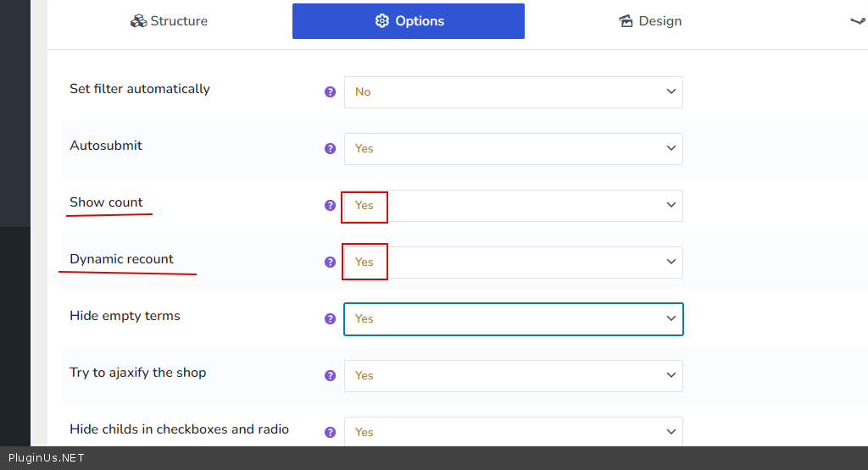This screenshot has width=868, height=470.
Task: Click help icon next to Autosubmit
Action: point(331,149)
